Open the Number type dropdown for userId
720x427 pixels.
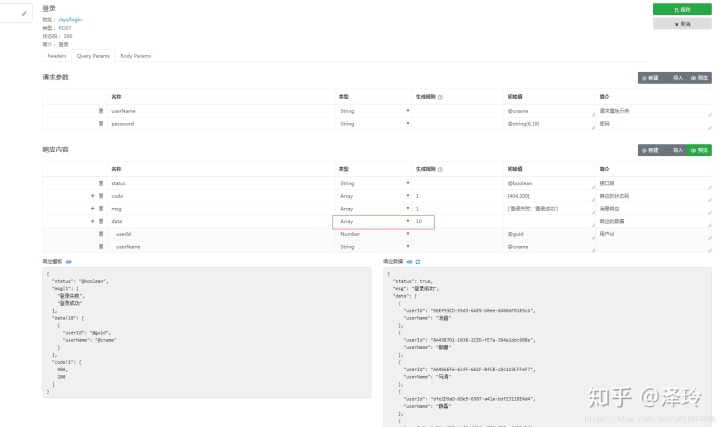[374, 234]
